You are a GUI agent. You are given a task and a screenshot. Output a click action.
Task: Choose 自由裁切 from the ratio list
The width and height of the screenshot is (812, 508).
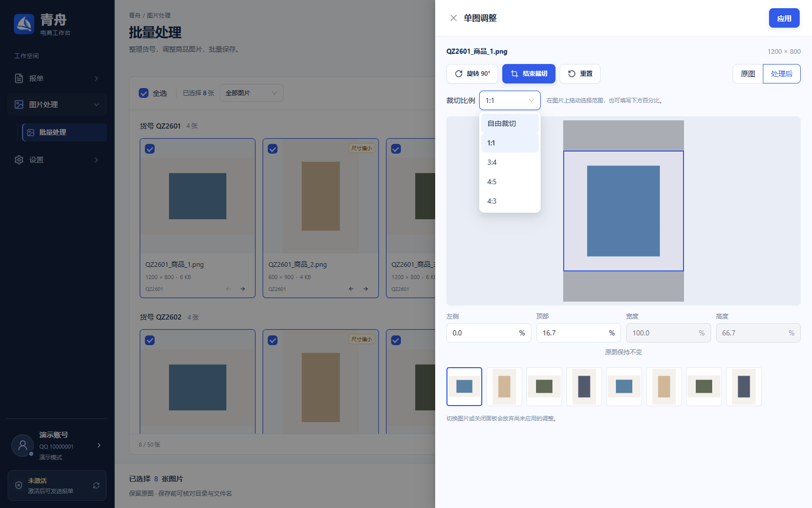[x=509, y=123]
